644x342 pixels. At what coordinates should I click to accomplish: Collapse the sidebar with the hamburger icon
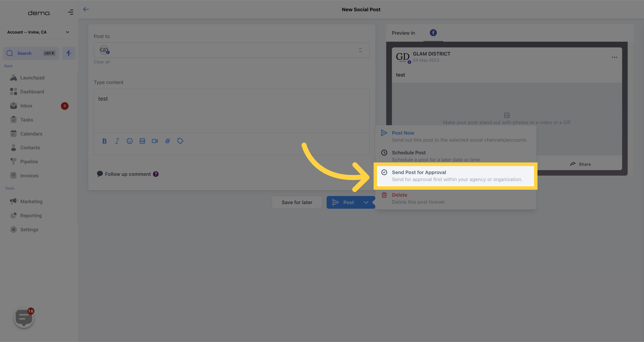[71, 12]
